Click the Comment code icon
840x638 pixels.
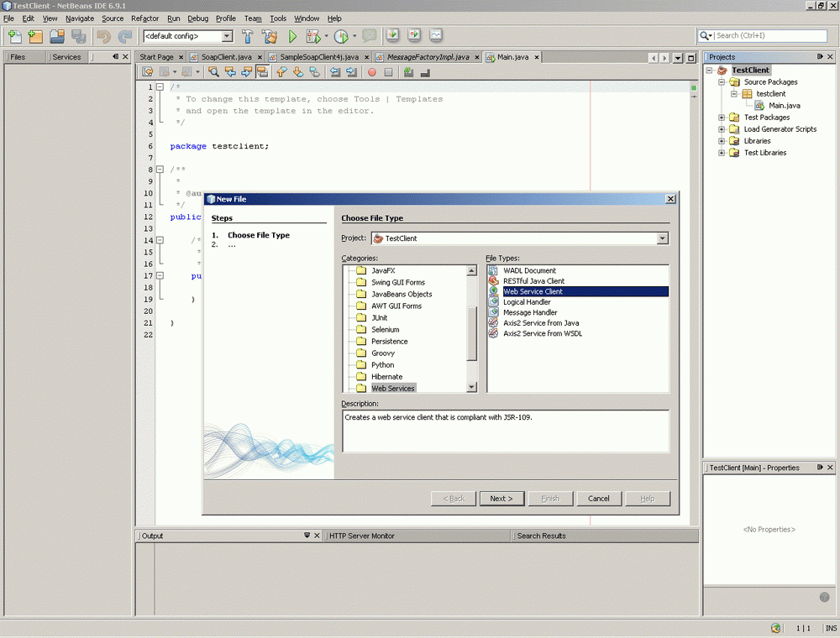(409, 71)
